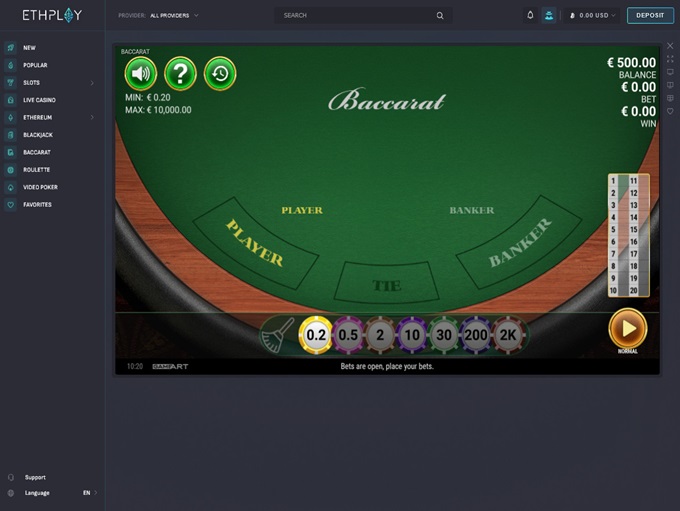The width and height of the screenshot is (680, 511).
Task: Expand the 0.00 USD balance dropdown
Action: (592, 15)
